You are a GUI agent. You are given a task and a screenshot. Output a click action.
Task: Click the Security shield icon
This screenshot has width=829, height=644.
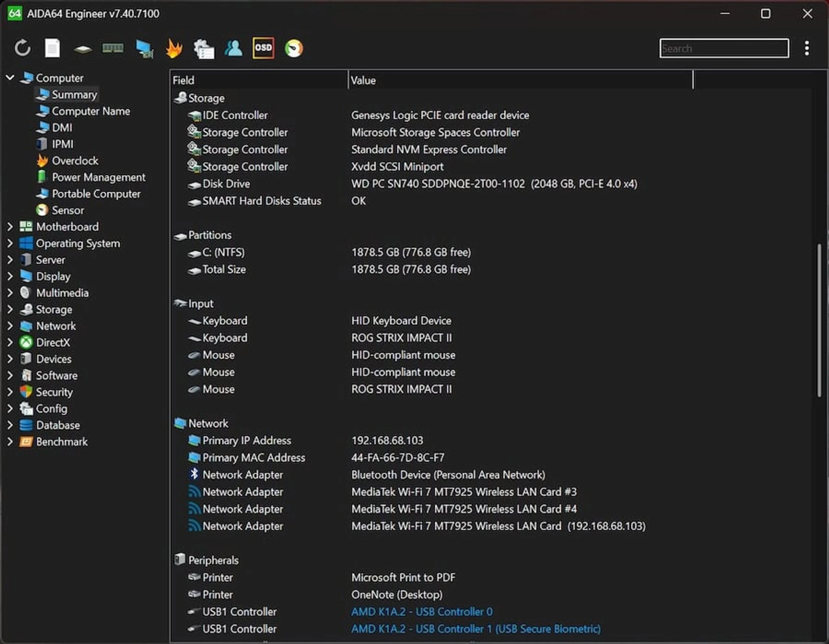tap(26, 392)
